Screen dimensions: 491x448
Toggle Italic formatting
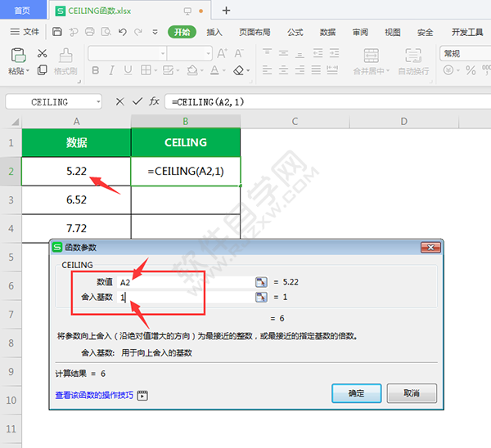[x=111, y=70]
